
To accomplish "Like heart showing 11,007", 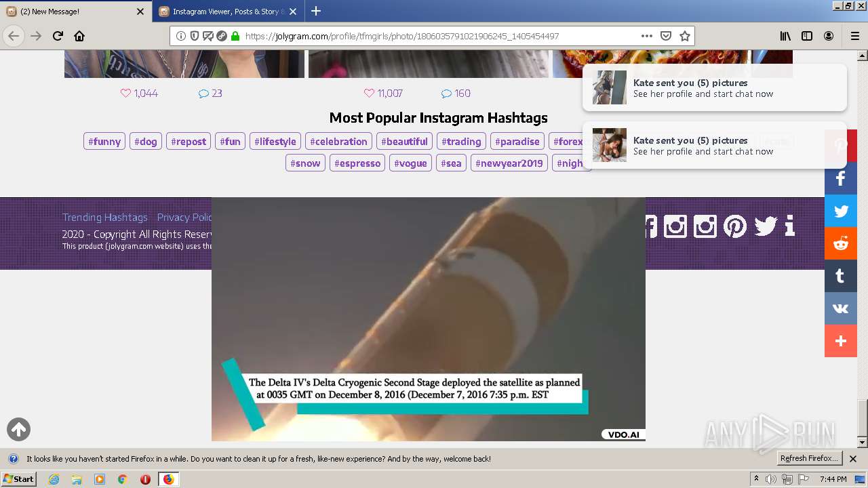I will (x=369, y=94).
